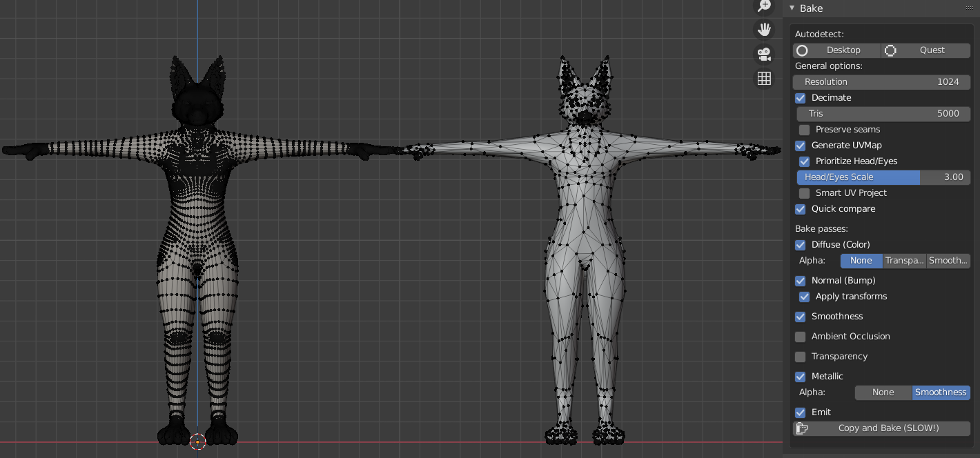Screen dimensions: 980x458
Task: Enable Ambient Occlusion checkbox
Action: click(x=801, y=337)
